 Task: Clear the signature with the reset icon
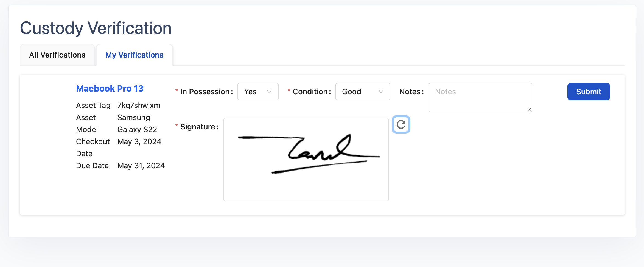(x=401, y=124)
